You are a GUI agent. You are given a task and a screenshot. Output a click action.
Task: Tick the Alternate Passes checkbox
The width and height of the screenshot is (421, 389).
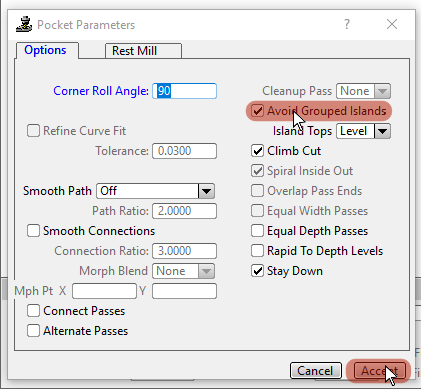click(33, 331)
